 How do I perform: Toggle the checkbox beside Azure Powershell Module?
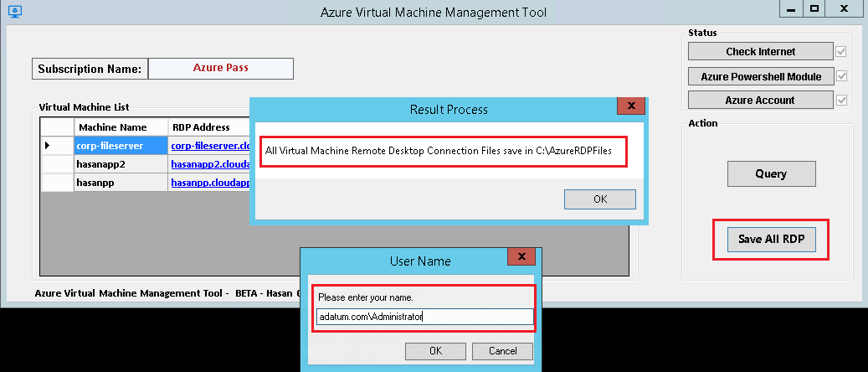tap(841, 76)
